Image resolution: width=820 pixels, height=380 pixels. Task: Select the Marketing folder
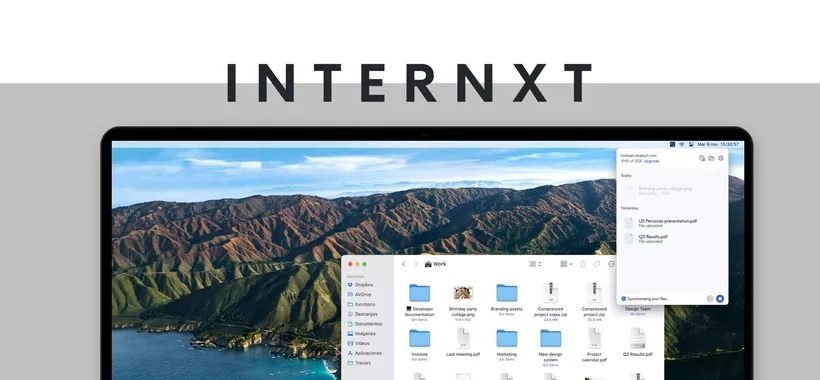(x=506, y=344)
